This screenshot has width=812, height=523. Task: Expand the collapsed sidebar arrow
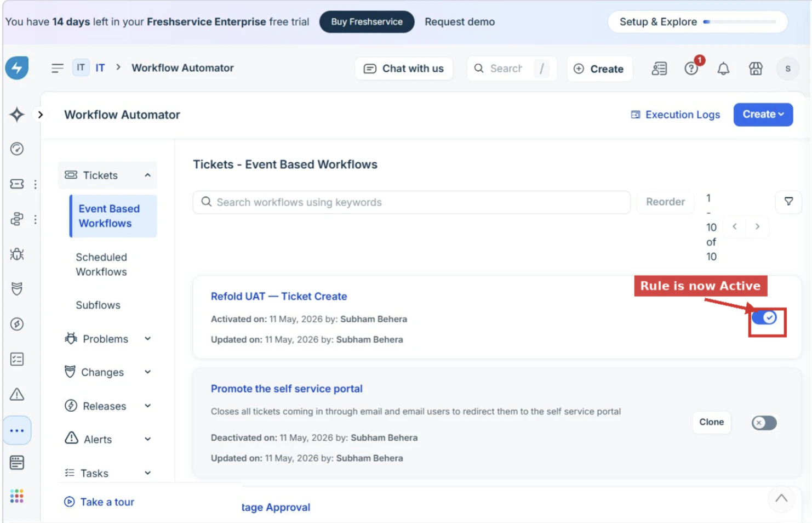(x=40, y=115)
